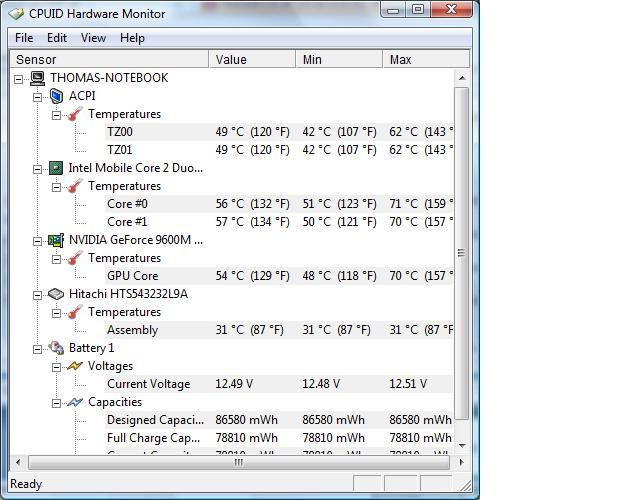Collapse Intel CPU Temperatures node
Screen dimensions: 640x500
[x=56, y=187]
